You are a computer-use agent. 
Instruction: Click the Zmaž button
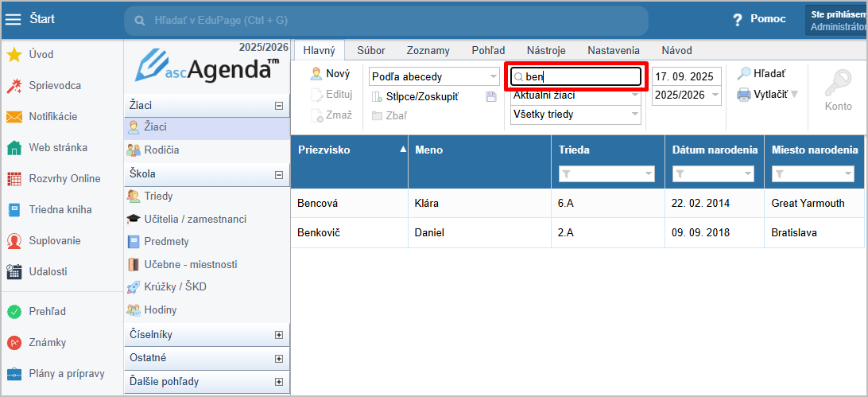click(331, 115)
